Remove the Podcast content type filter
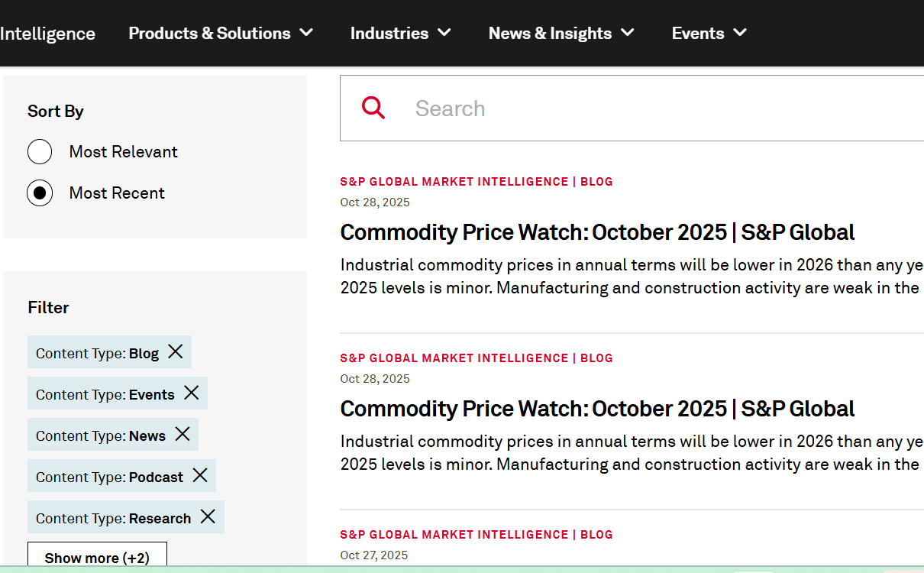Screen dimensions: 924x573 pos(200,475)
